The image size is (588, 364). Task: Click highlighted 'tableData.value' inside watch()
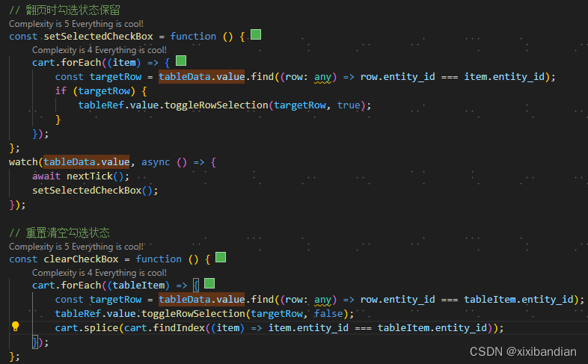[x=87, y=162]
